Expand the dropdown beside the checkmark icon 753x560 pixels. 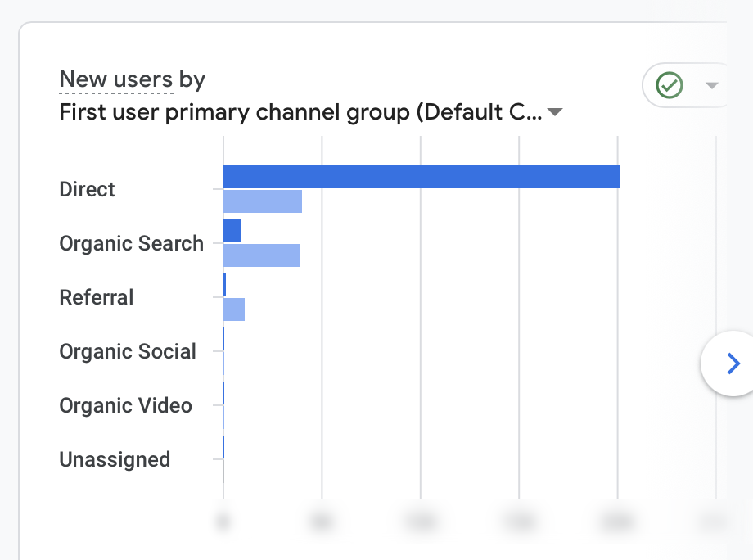712,85
